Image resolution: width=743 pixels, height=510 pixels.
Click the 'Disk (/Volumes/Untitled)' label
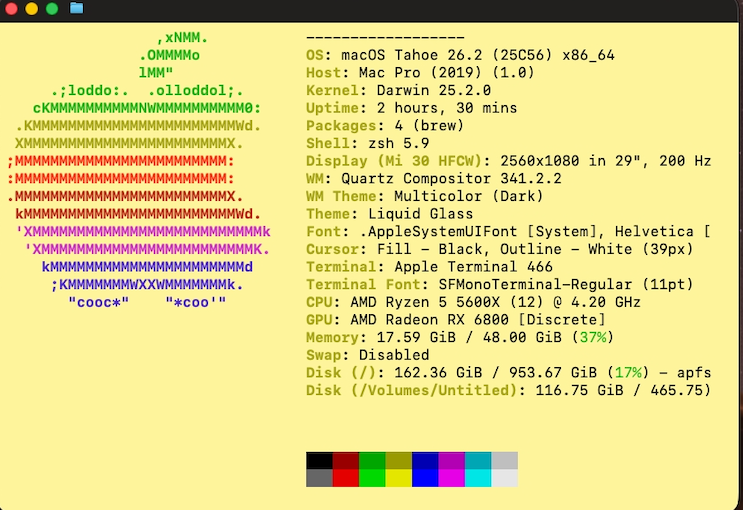point(411,391)
